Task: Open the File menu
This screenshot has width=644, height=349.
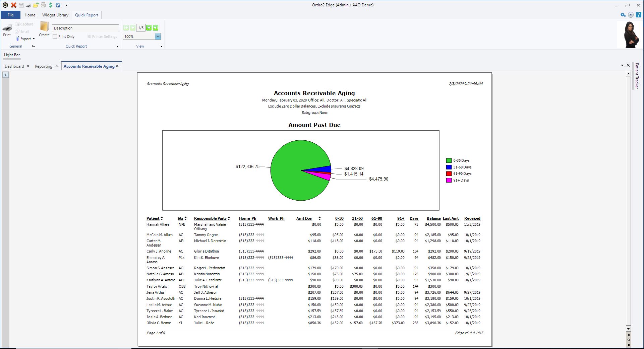Action: pyautogui.click(x=10, y=15)
